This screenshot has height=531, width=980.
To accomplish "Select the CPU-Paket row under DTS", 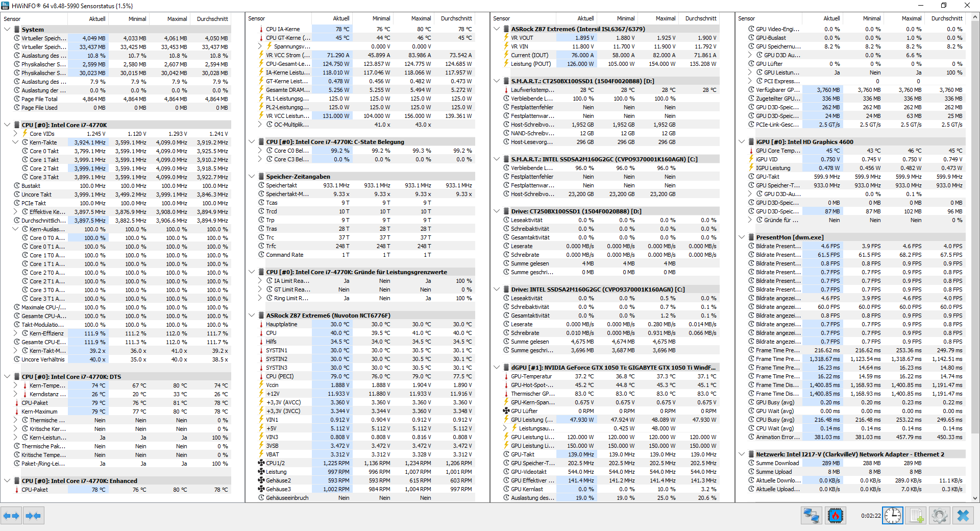I will click(117, 403).
